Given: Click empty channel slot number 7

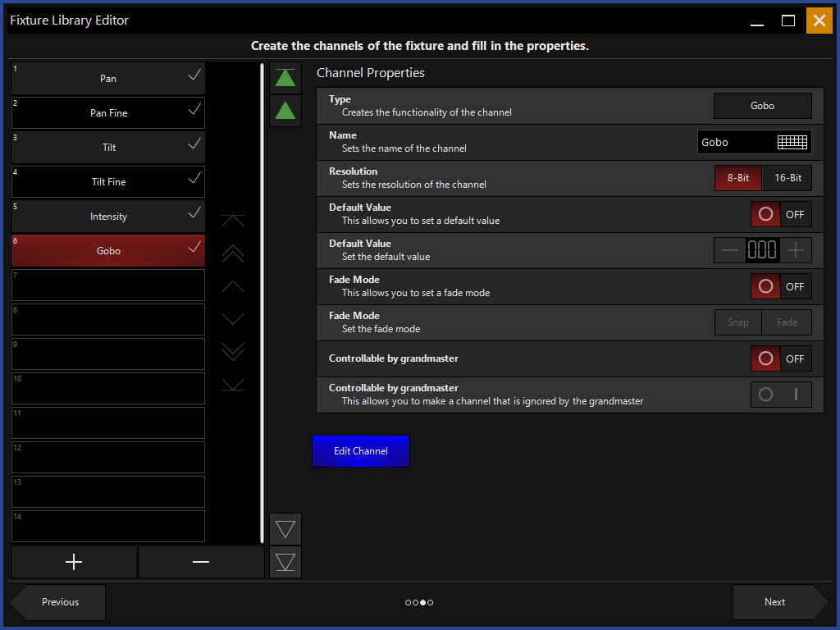Looking at the screenshot, I should click(108, 285).
